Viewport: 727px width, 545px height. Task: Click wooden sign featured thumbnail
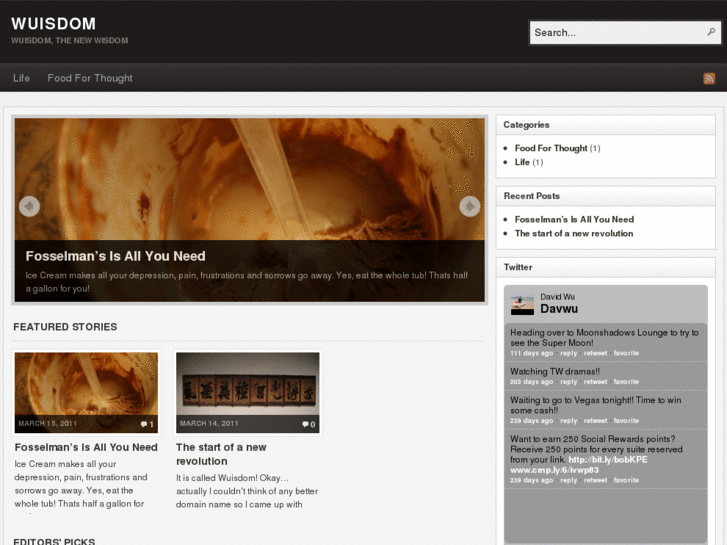tap(248, 392)
